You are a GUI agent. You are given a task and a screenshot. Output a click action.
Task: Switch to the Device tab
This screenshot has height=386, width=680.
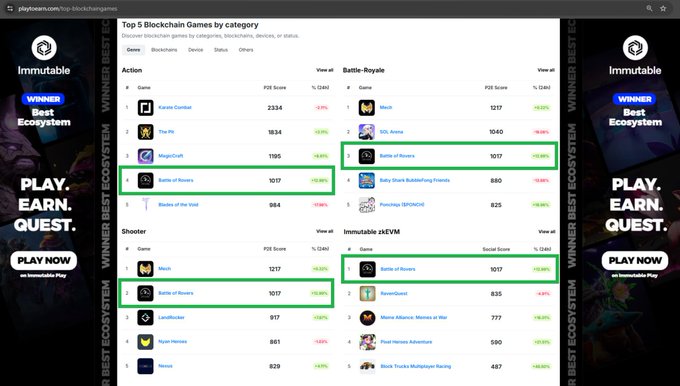click(196, 50)
